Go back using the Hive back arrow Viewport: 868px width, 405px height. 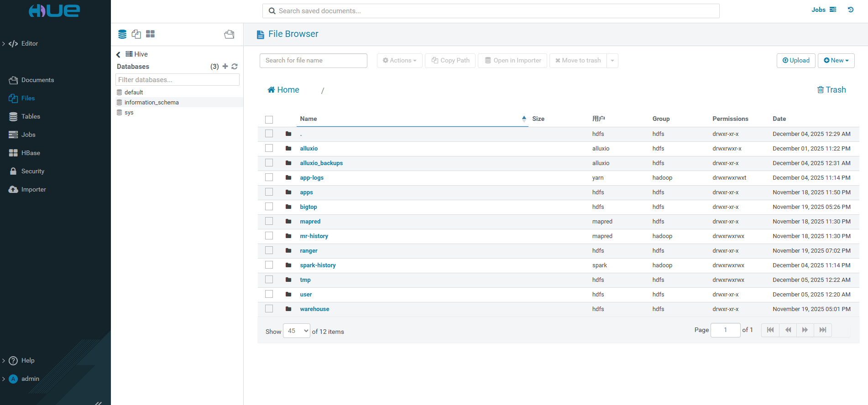click(118, 54)
